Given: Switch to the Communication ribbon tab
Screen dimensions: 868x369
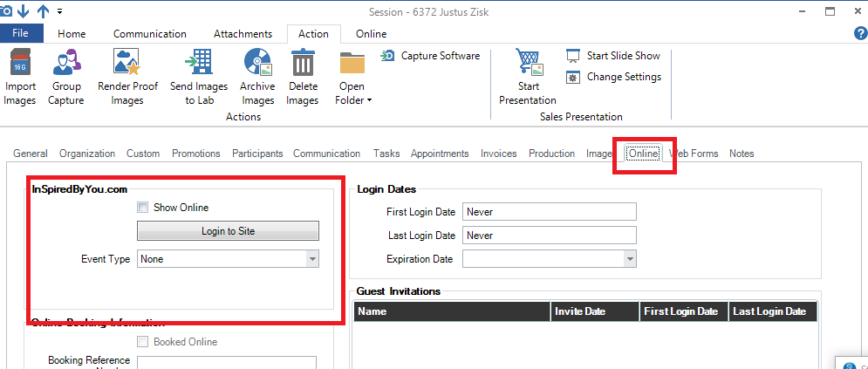Looking at the screenshot, I should click(149, 34).
